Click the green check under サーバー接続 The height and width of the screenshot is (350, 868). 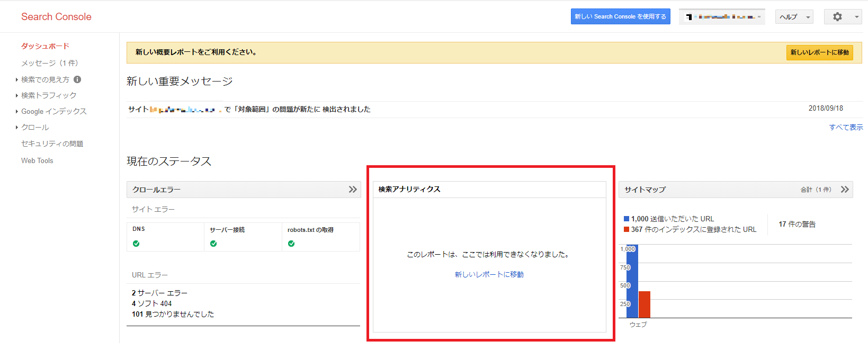coord(213,244)
